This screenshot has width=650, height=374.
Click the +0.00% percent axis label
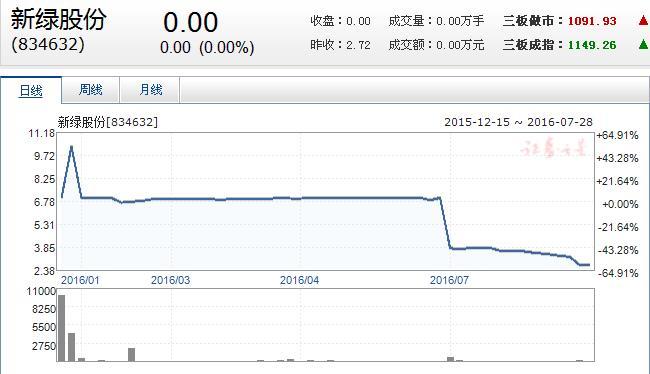coord(620,204)
